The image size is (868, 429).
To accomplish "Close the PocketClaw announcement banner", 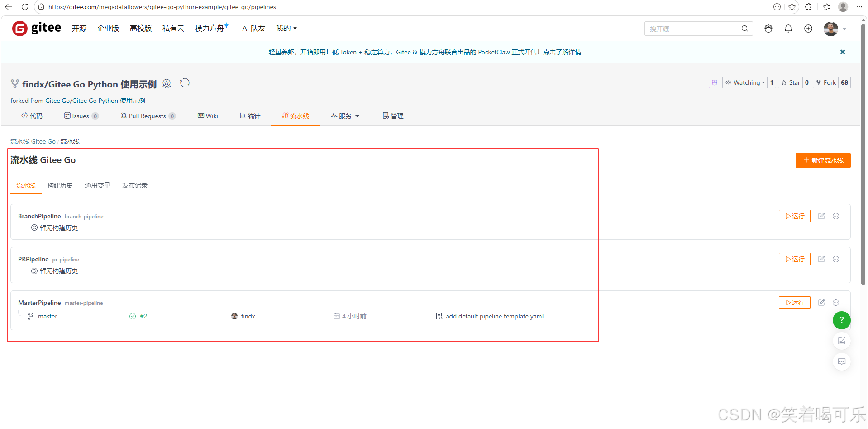I will [843, 52].
